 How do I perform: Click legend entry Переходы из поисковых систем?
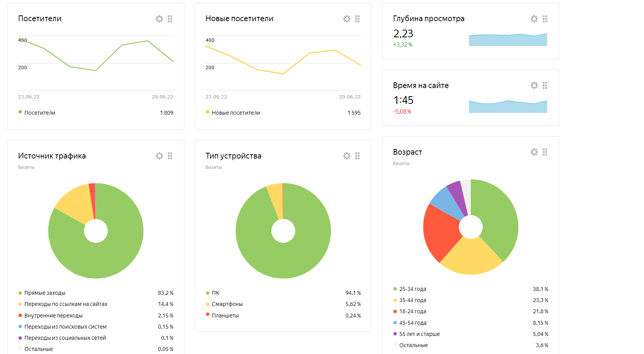[x=62, y=327]
